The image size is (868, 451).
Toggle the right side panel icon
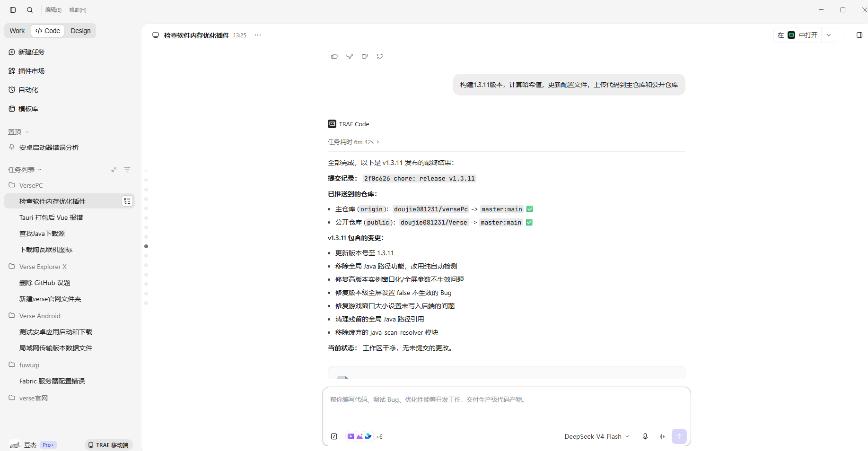tap(859, 35)
